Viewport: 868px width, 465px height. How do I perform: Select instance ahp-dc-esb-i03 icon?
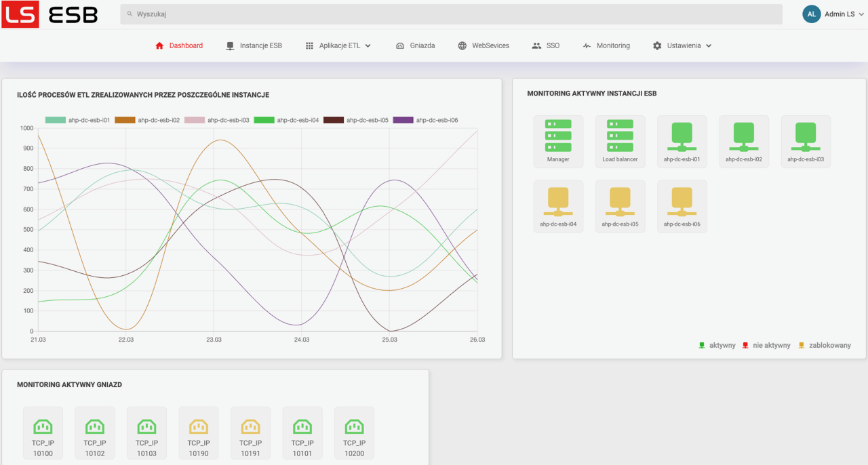tap(806, 141)
